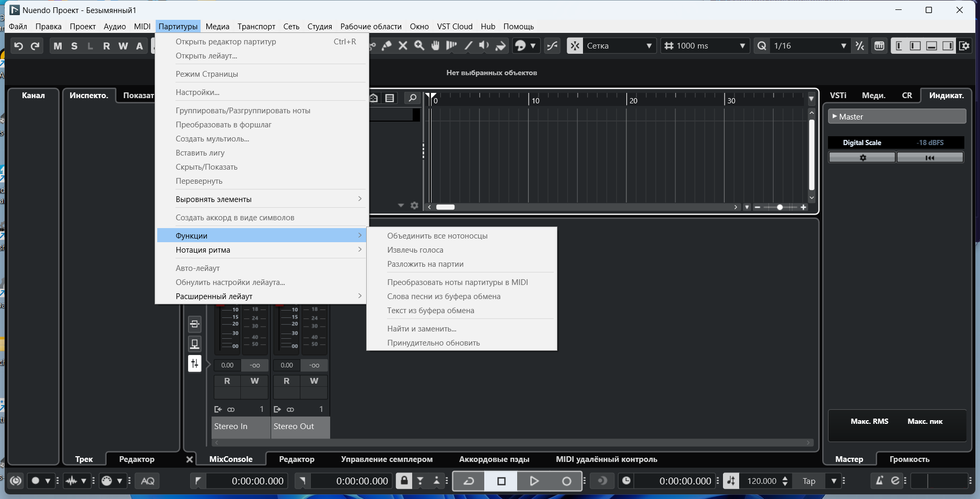Screen dimensions: 980x499
Task: Click the Play button in transport
Action: pos(533,481)
